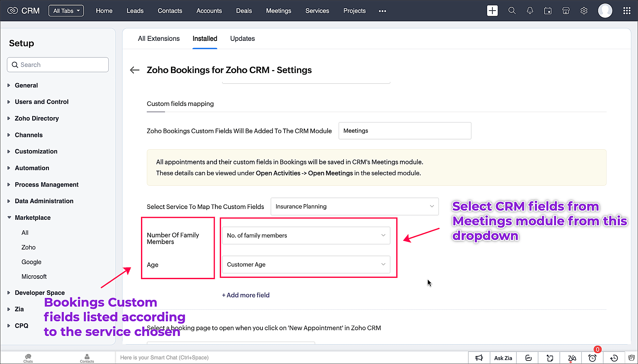Click the reminders alarm clock icon
The image size is (638, 364).
pyautogui.click(x=592, y=358)
